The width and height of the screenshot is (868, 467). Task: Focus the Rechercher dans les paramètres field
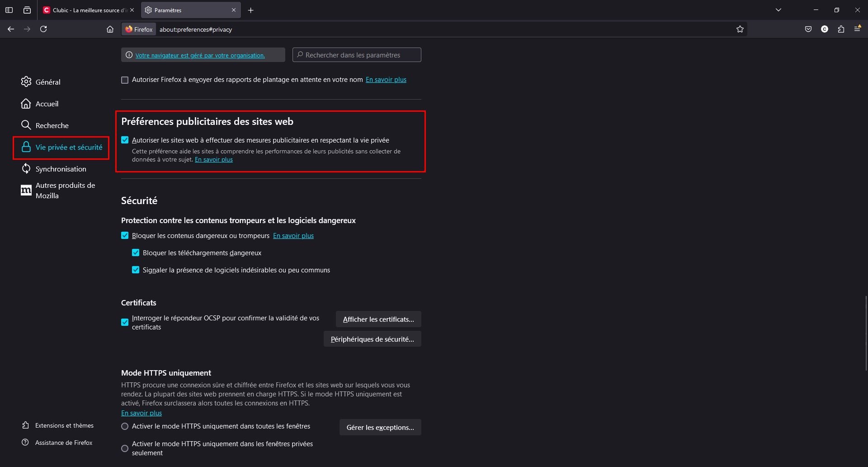[x=357, y=55]
